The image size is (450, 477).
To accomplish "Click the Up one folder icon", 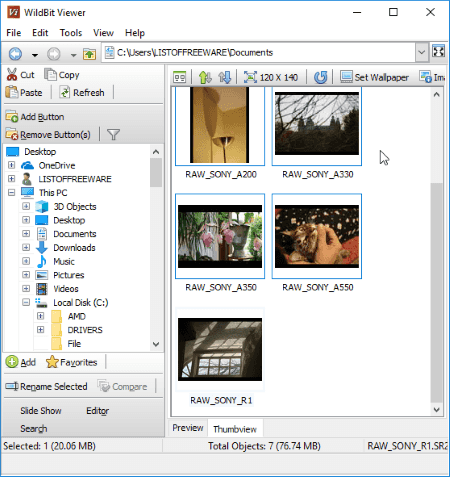I will [89, 53].
